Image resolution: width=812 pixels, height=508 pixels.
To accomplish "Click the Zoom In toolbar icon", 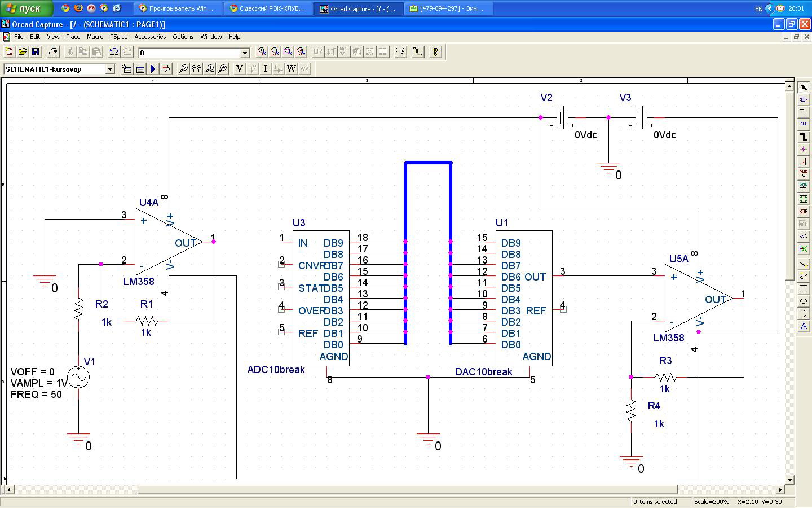I will pos(262,52).
